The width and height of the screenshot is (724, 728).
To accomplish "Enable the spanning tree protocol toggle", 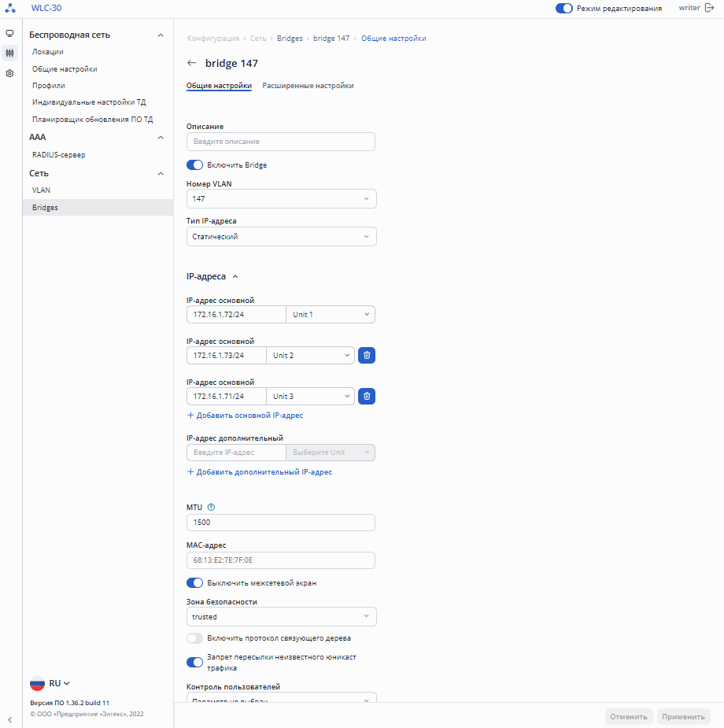I will coord(194,638).
